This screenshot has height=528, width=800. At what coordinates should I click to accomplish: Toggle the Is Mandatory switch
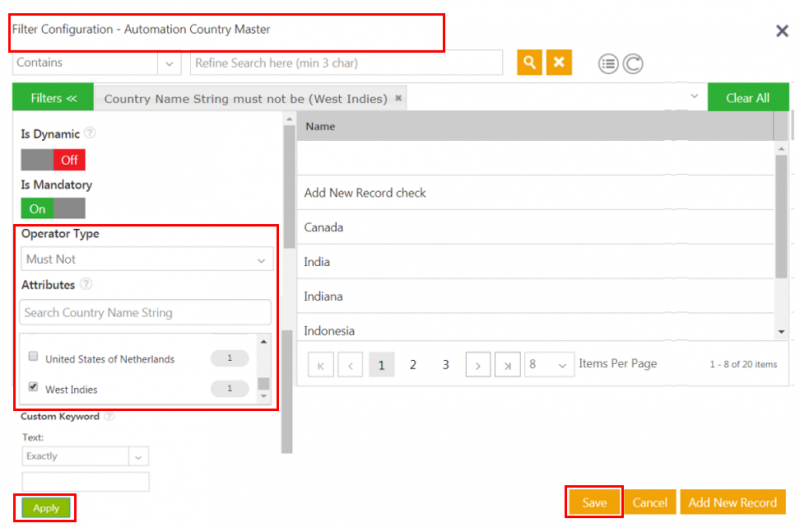tap(53, 209)
